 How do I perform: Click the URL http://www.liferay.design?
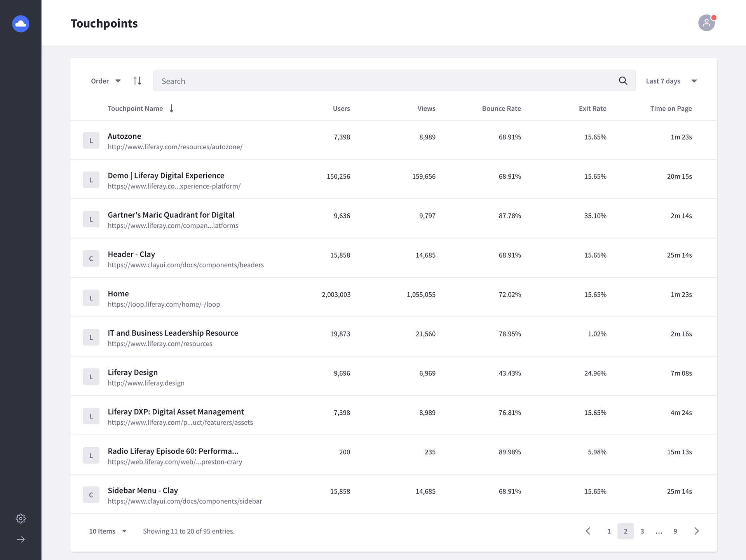click(x=146, y=383)
